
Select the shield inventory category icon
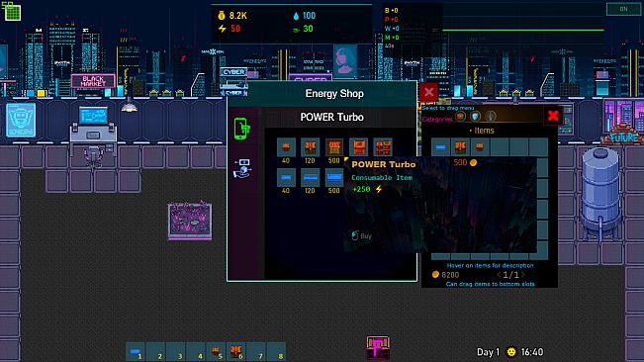[476, 117]
